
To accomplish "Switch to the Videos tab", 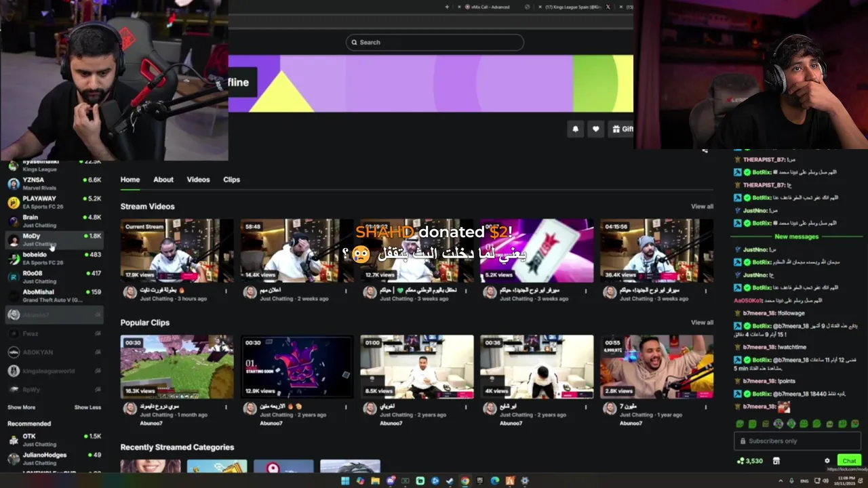I will [x=198, y=180].
